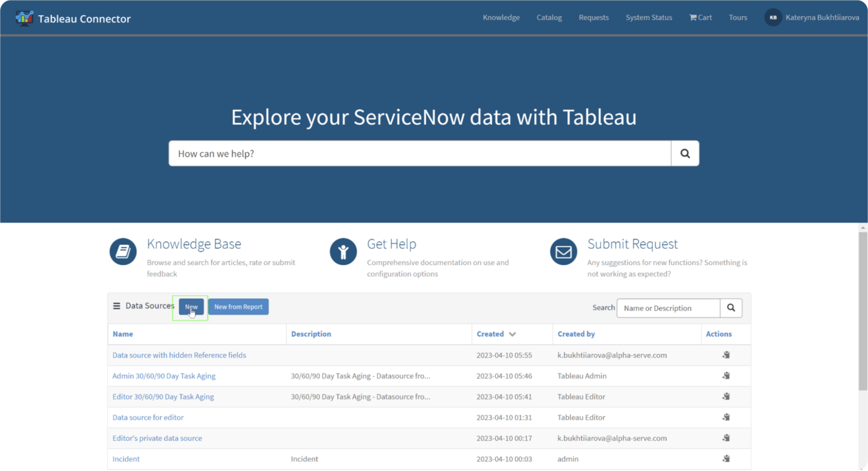Run the data sources search magnifier
This screenshot has width=868, height=471.
731,308
